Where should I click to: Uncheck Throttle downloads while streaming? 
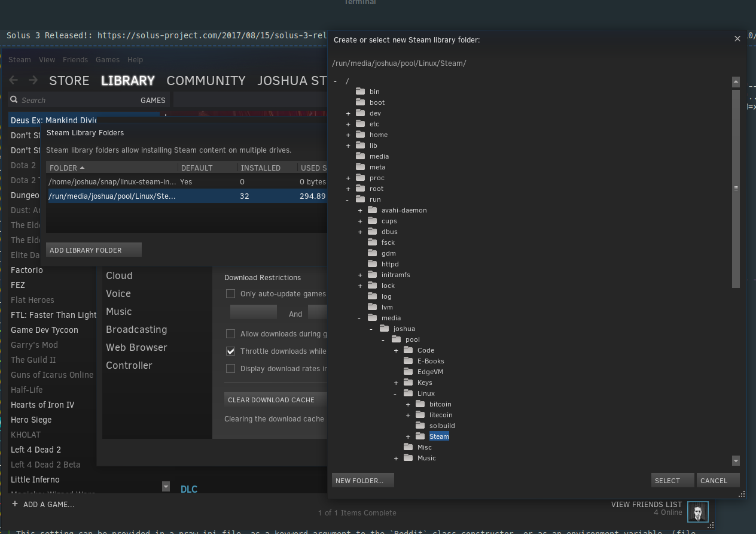click(230, 351)
